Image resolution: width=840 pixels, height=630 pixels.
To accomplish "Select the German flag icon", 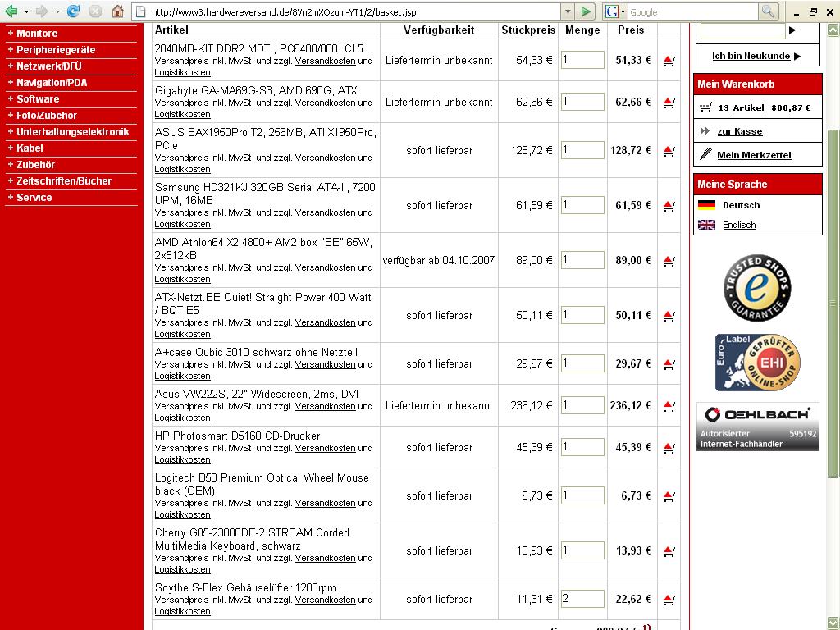I will (x=706, y=204).
